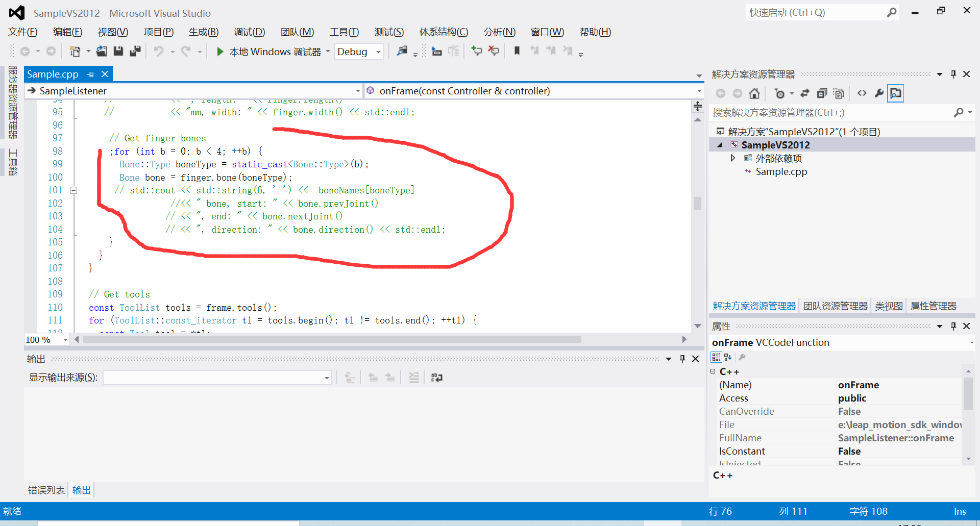Switch to the 团队资源管理器 tab

pos(835,306)
